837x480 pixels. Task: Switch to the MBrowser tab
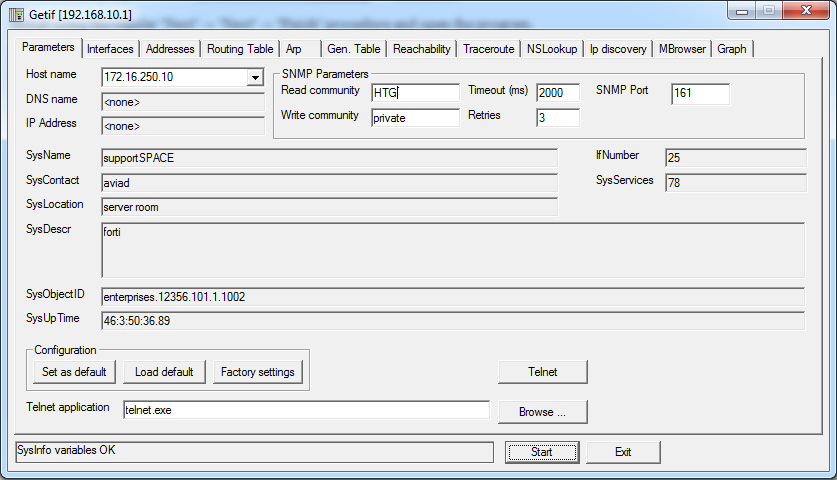[682, 49]
